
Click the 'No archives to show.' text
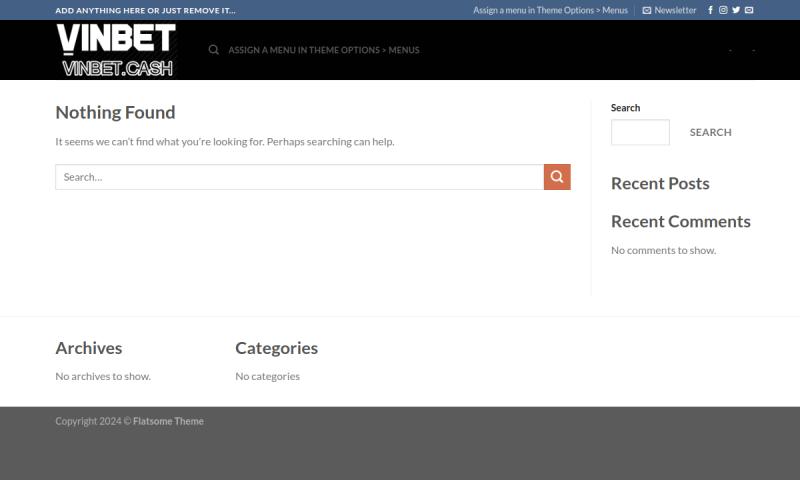click(x=103, y=376)
